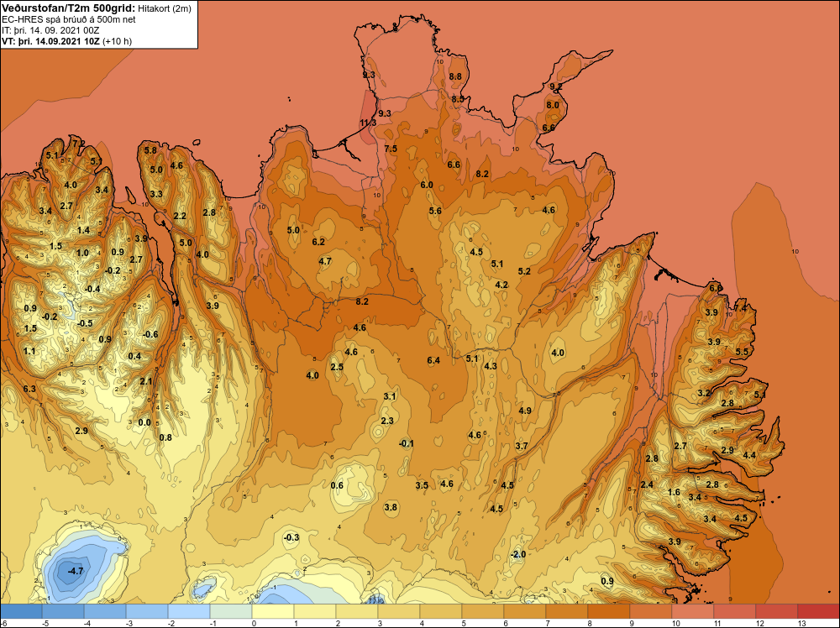The width and height of the screenshot is (840, 628).
Task: Click the 8.0 temperature value
Action: pos(553,105)
